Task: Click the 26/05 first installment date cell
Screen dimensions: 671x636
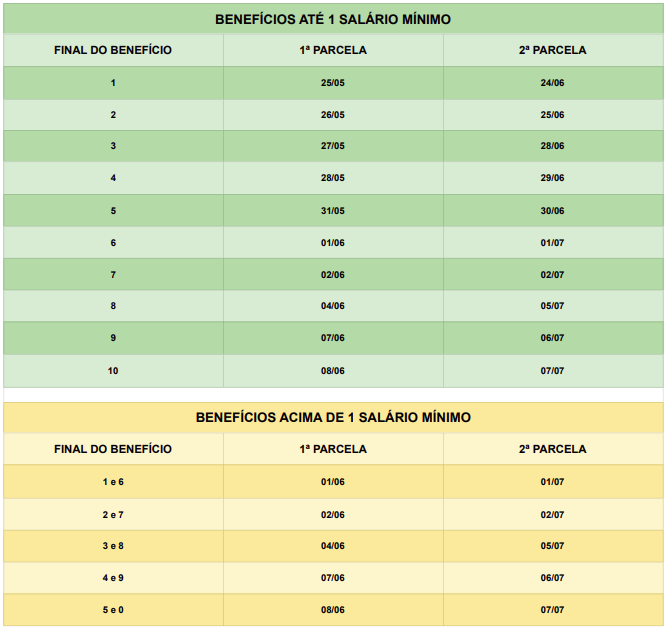Action: pyautogui.click(x=333, y=115)
